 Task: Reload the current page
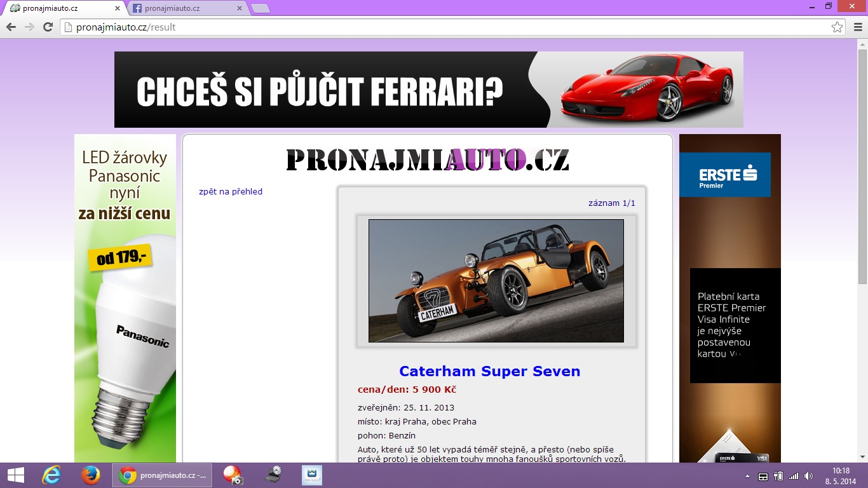point(47,27)
